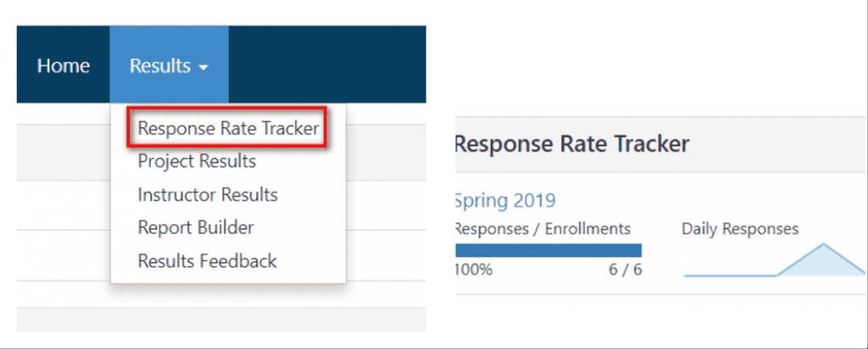868x349 pixels.
Task: Click the Daily Responses label
Action: (x=740, y=229)
